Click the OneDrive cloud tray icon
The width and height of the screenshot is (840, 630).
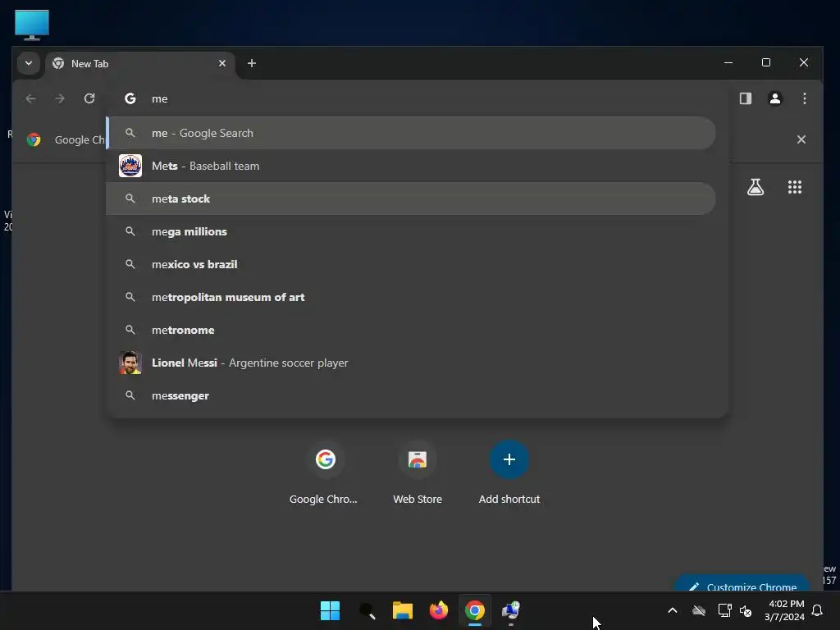click(x=699, y=610)
